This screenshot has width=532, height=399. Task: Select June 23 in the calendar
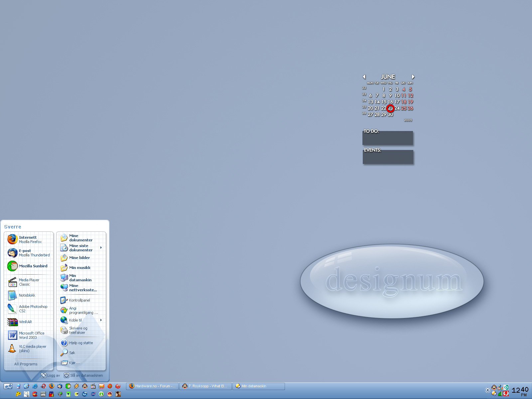point(390,108)
